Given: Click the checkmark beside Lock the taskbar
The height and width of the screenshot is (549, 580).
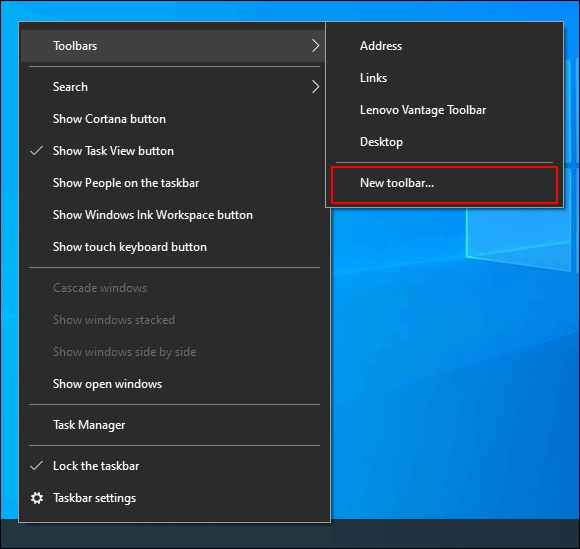Looking at the screenshot, I should pos(37,466).
